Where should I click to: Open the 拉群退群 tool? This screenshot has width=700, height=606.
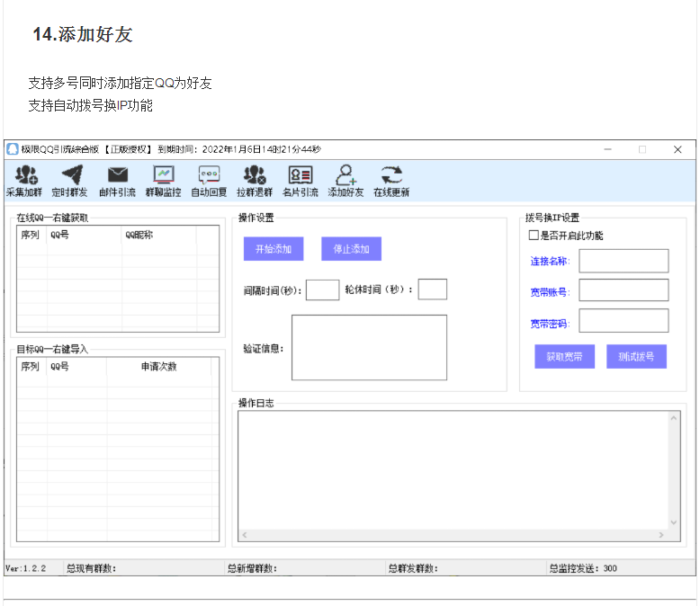255,181
